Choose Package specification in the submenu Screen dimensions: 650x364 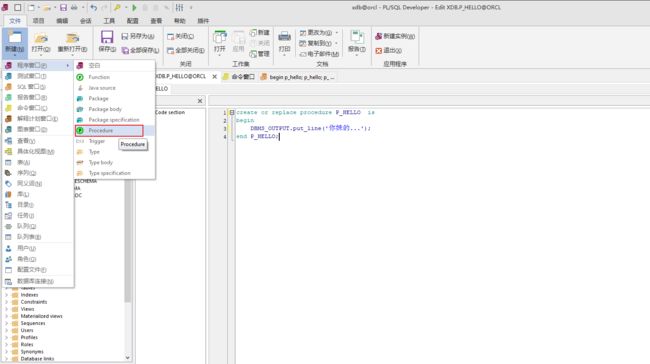point(115,120)
